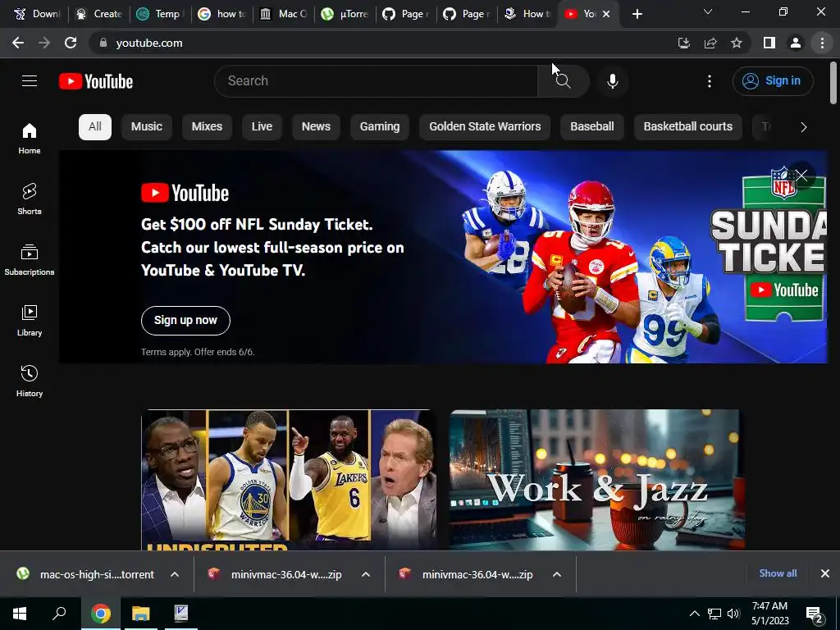Click Sign up now button
This screenshot has width=840, height=630.
point(185,321)
